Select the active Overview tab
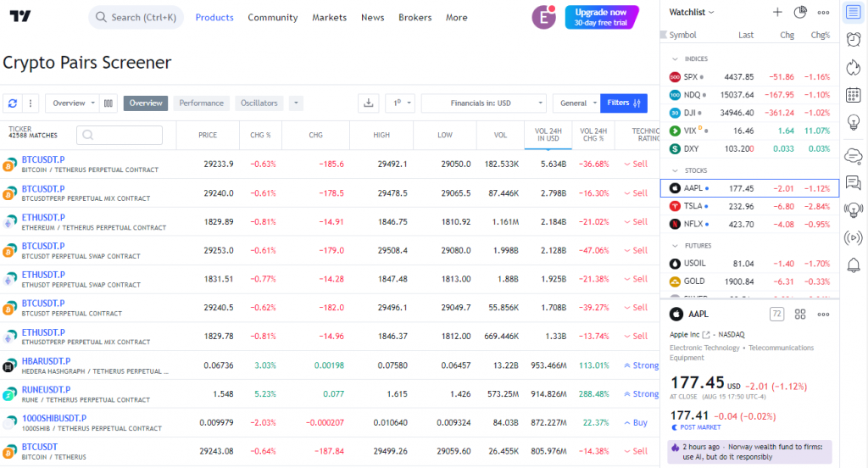 pyautogui.click(x=146, y=103)
